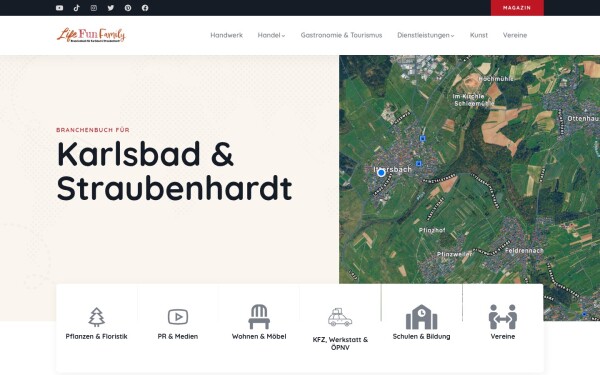Click the blue round location marker at Ittersbach
Viewport: 600px width, 375px height.
click(381, 173)
